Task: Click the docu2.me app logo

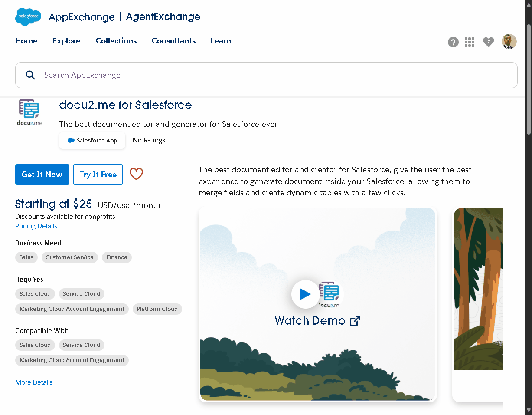Action: click(x=29, y=112)
